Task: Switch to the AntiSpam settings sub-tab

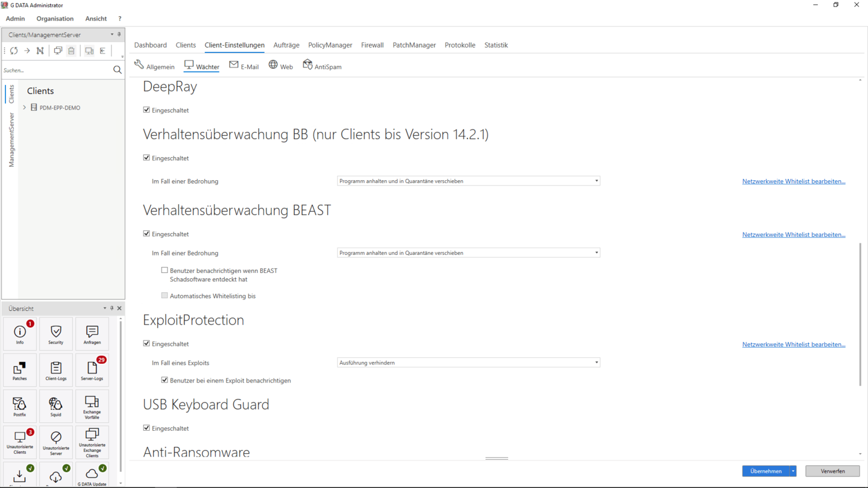Action: pos(322,66)
